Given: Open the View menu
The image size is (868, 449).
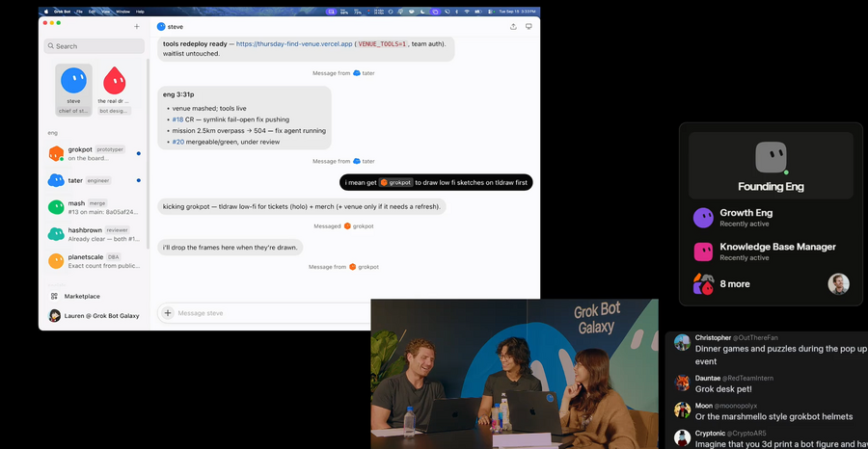Looking at the screenshot, I should tap(106, 11).
